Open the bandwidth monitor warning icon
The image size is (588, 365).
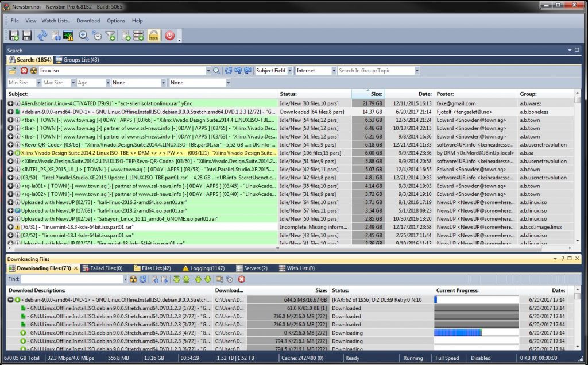pyautogui.click(x=68, y=36)
